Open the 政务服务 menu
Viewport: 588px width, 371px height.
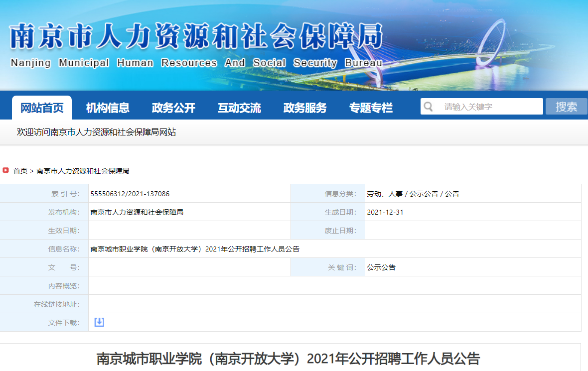click(x=305, y=108)
